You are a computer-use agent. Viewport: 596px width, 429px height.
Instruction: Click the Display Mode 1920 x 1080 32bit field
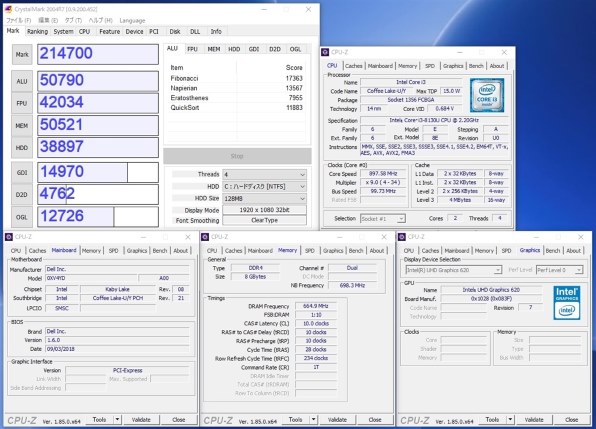point(265,210)
